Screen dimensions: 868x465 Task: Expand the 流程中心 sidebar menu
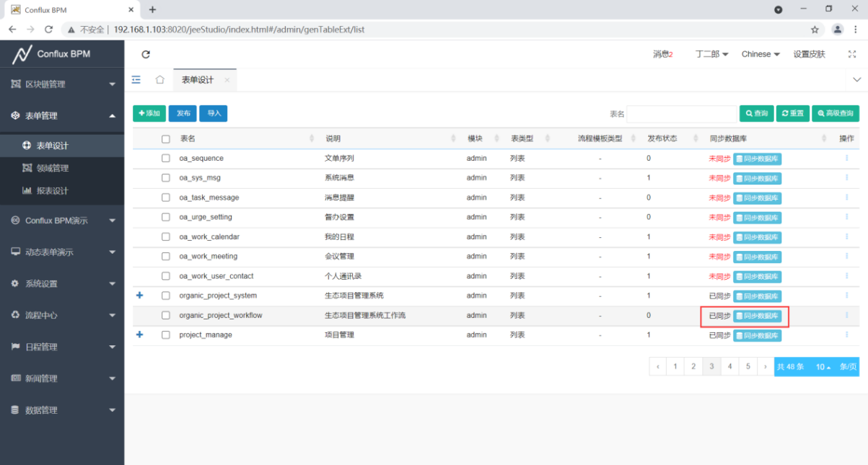[x=62, y=315]
